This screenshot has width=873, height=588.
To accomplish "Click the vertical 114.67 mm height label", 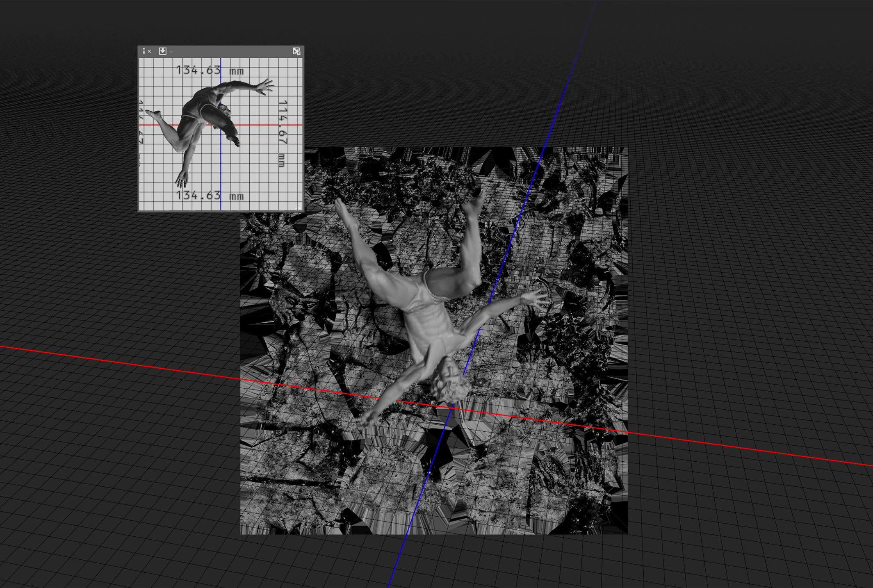I will pos(282,133).
